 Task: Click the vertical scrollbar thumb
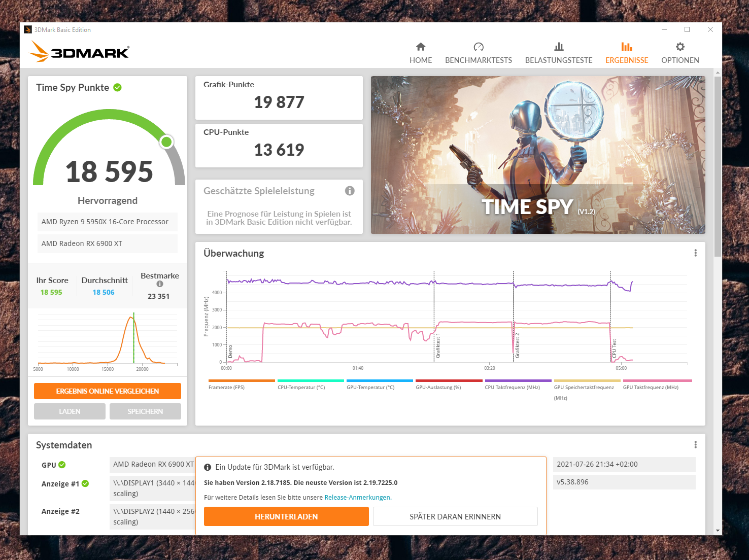coord(718,166)
